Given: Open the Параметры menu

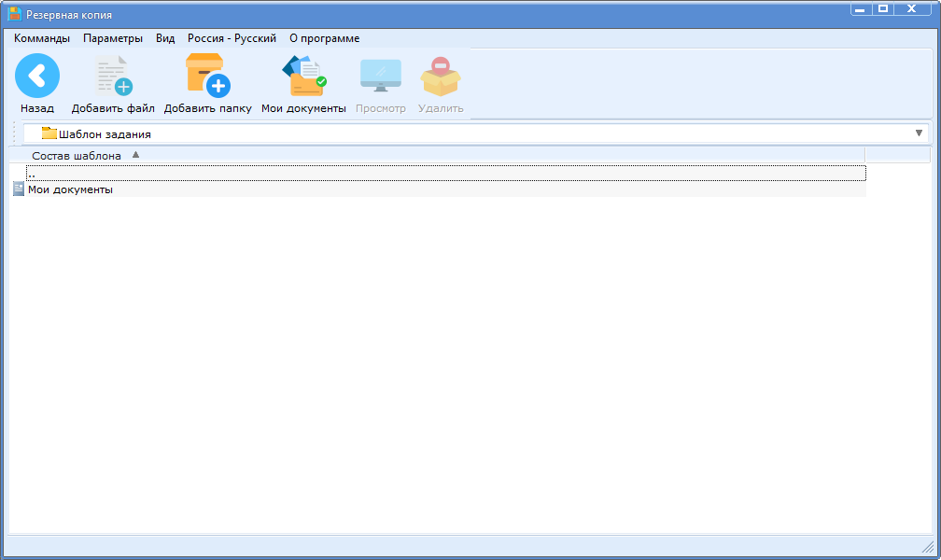Looking at the screenshot, I should coord(113,38).
